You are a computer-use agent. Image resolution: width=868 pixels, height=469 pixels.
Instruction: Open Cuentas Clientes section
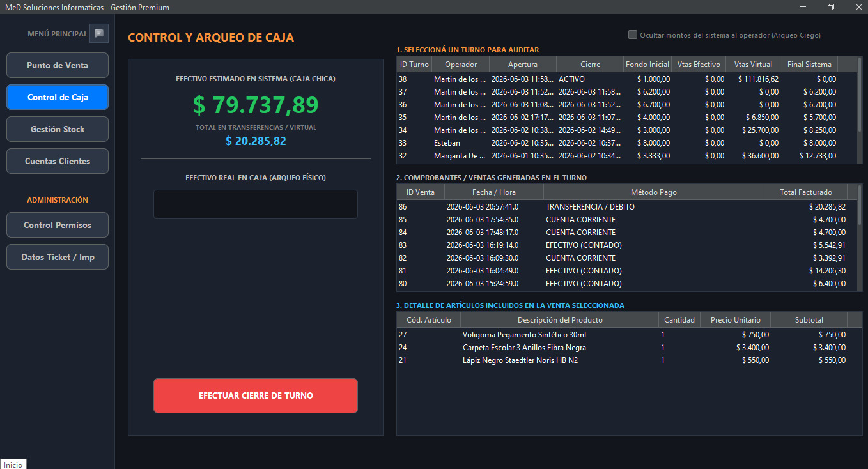pyautogui.click(x=58, y=161)
